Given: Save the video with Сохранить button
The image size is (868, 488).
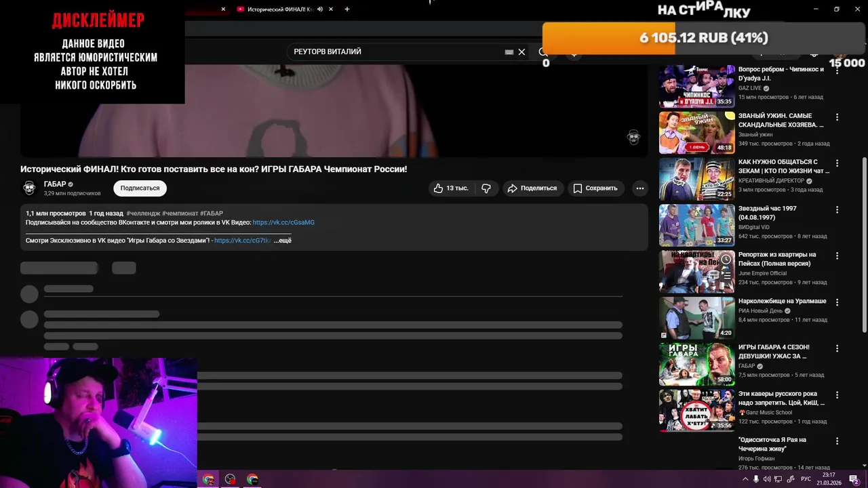Looking at the screenshot, I should click(x=595, y=188).
